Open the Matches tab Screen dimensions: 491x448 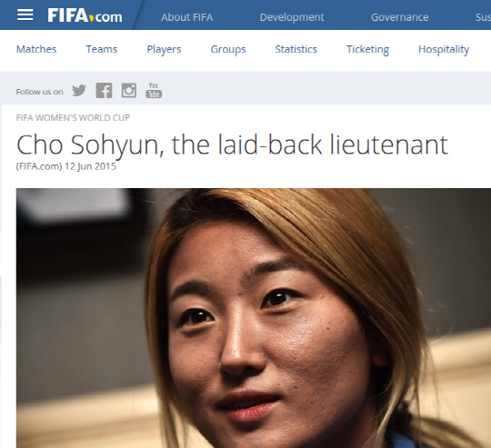[x=36, y=49]
